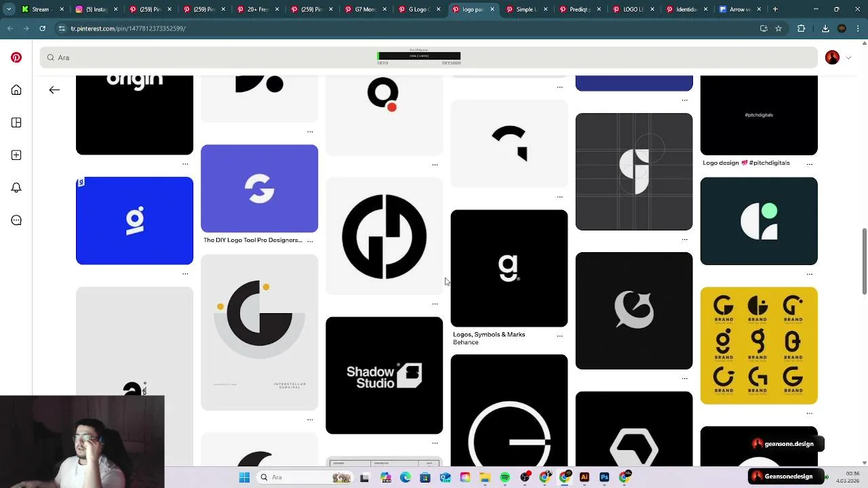The image size is (868, 488).
Task: Open more options for #pitchdigitals pin
Action: (x=809, y=163)
